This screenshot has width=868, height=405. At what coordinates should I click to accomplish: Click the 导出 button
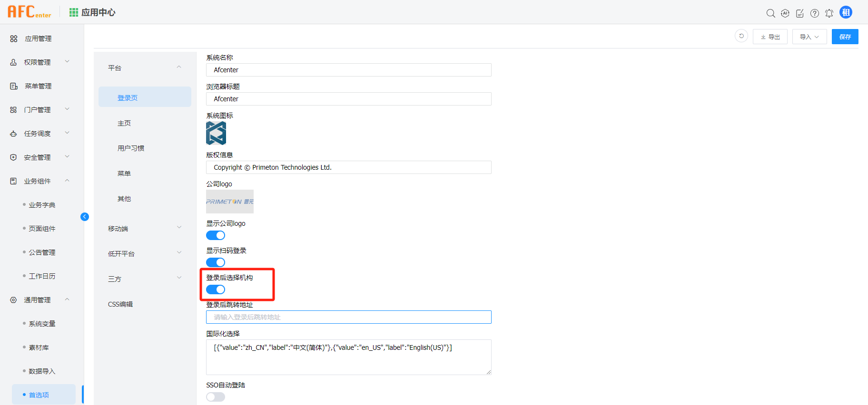click(770, 37)
